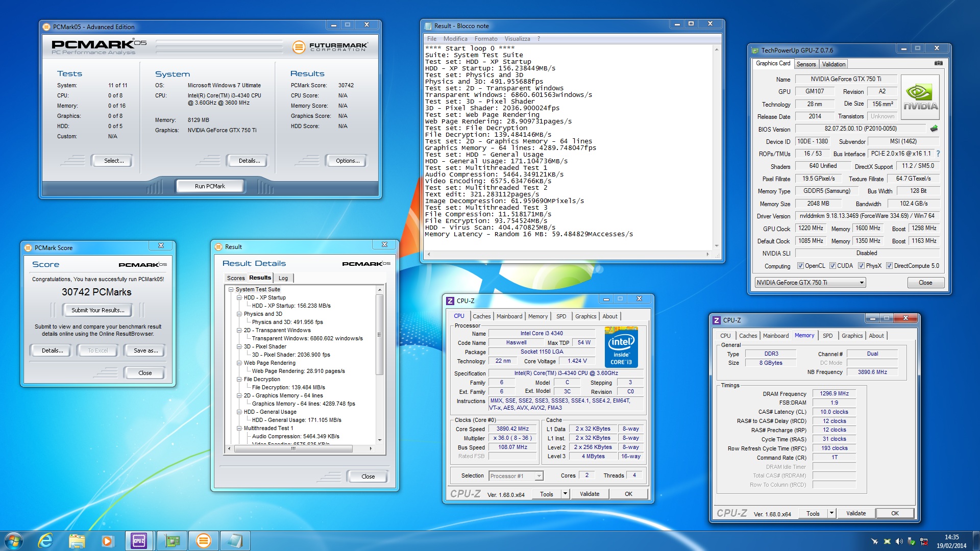The height and width of the screenshot is (551, 980).
Task: Click the '30742 PCMarks' score text
Action: coord(97,292)
